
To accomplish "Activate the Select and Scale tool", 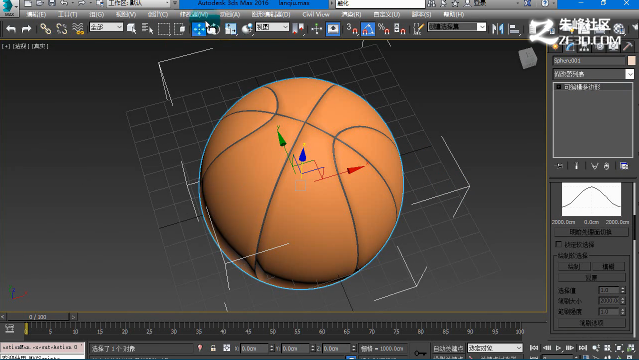I will [x=231, y=29].
